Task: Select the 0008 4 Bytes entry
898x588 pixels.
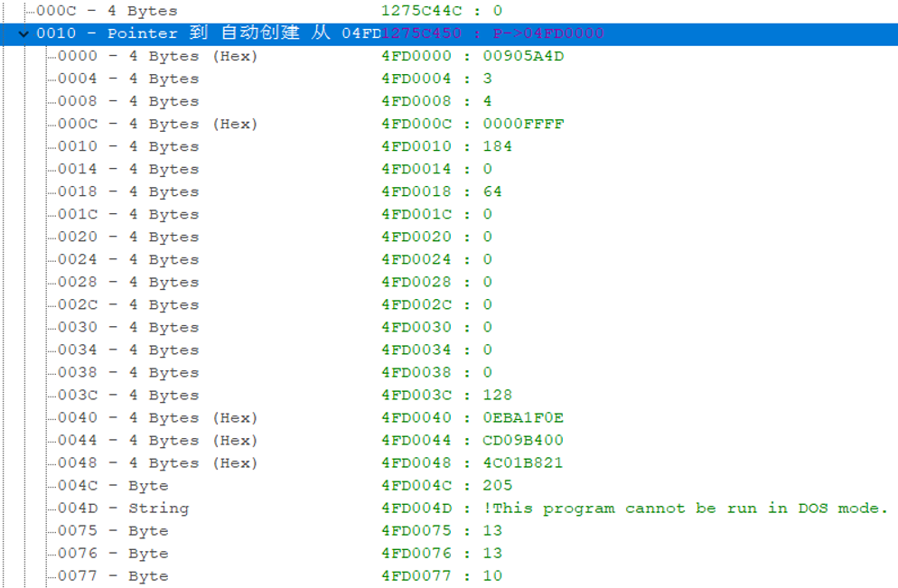Action: pyautogui.click(x=127, y=102)
